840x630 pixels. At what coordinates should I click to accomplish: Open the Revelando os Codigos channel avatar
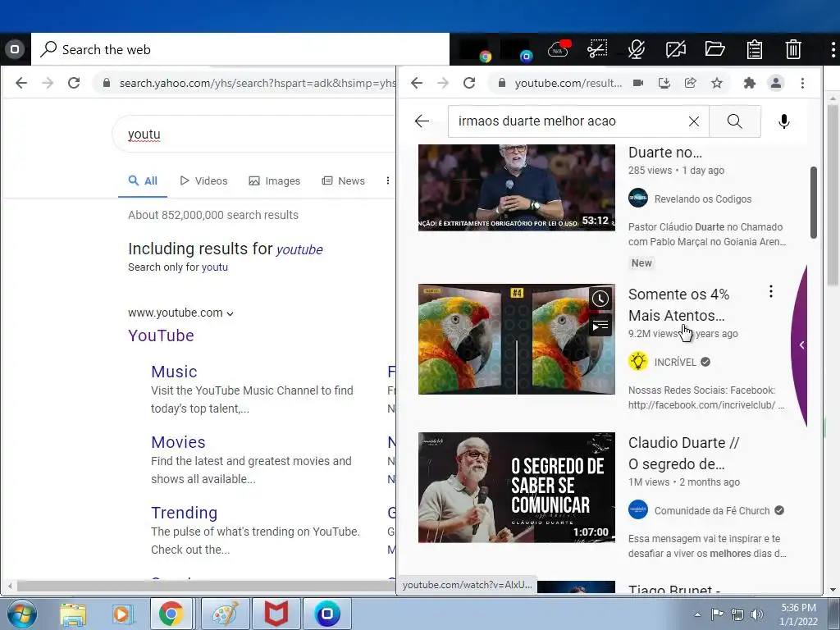coord(638,198)
